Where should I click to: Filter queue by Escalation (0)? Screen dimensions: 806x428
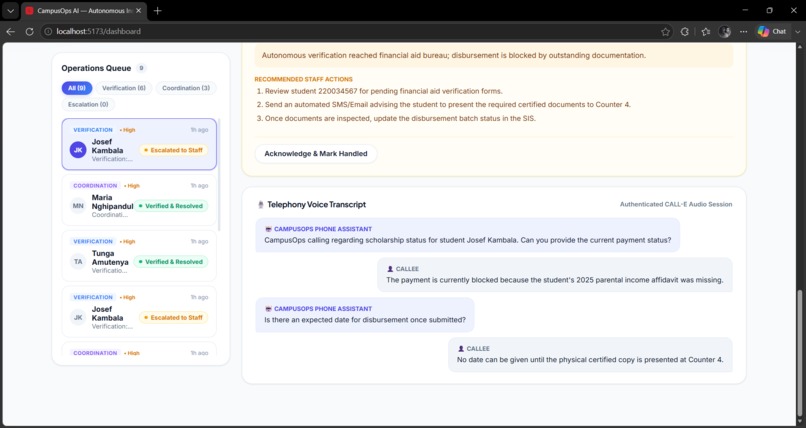(88, 104)
